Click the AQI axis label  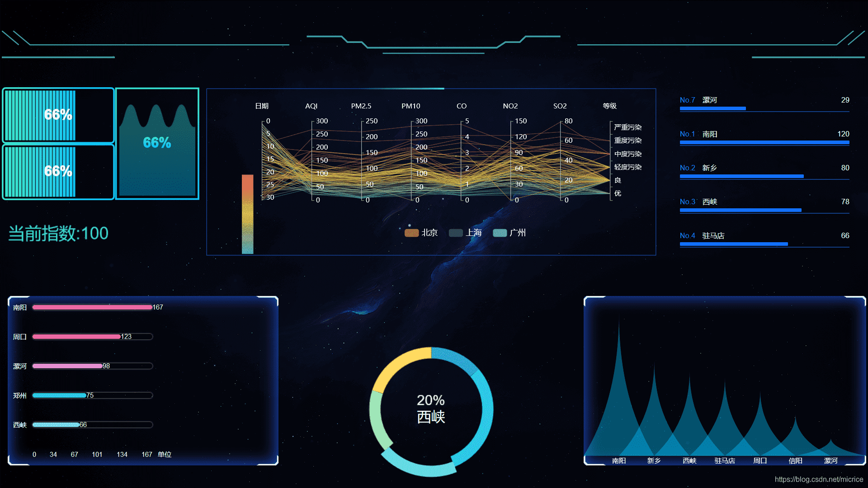click(x=311, y=106)
